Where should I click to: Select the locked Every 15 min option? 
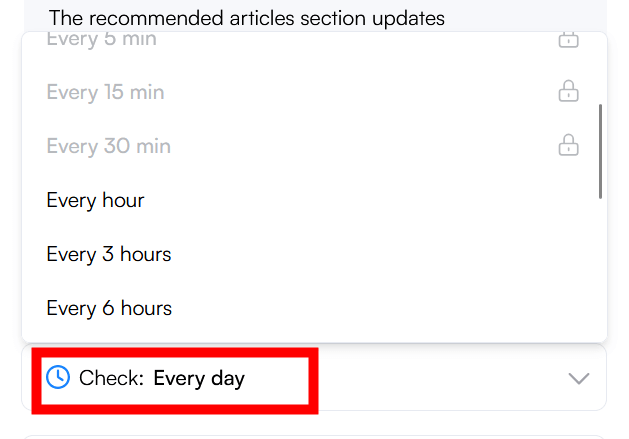105,93
